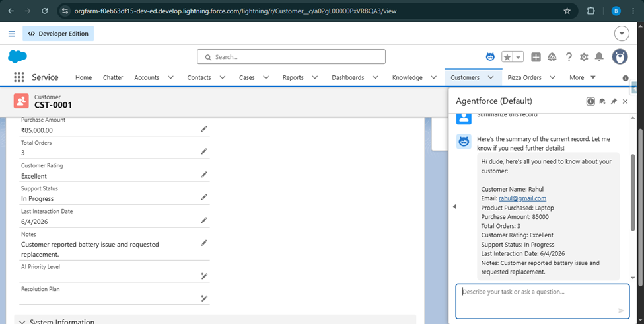Image resolution: width=644 pixels, height=324 pixels.
Task: Go to the Home tab
Action: 83,77
